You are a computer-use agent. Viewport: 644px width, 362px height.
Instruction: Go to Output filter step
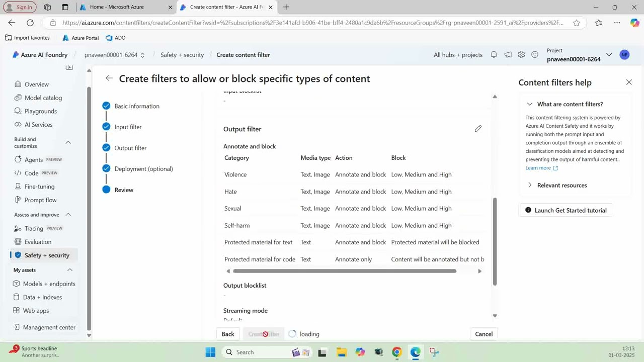point(130,148)
